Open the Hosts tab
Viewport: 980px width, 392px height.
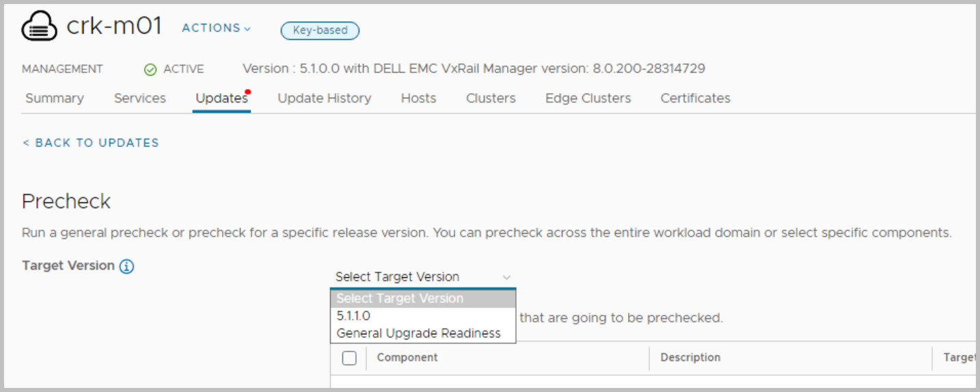pos(418,99)
